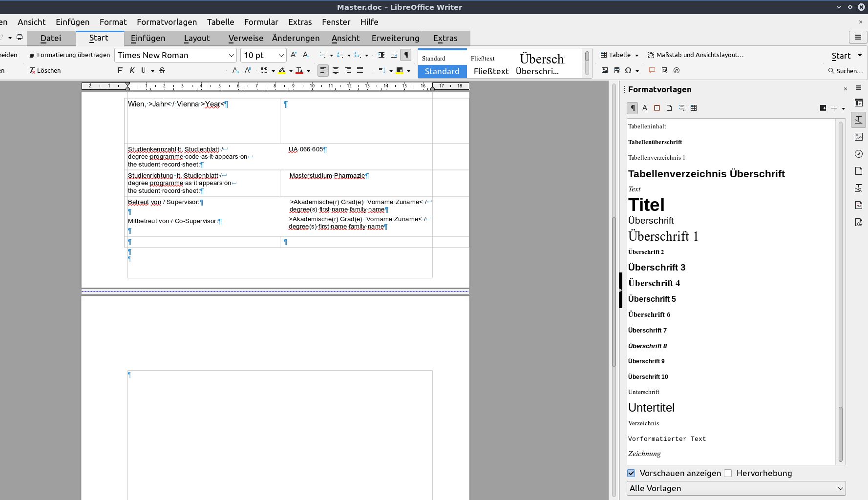Expand new style plus dropdown arrow

(x=844, y=108)
